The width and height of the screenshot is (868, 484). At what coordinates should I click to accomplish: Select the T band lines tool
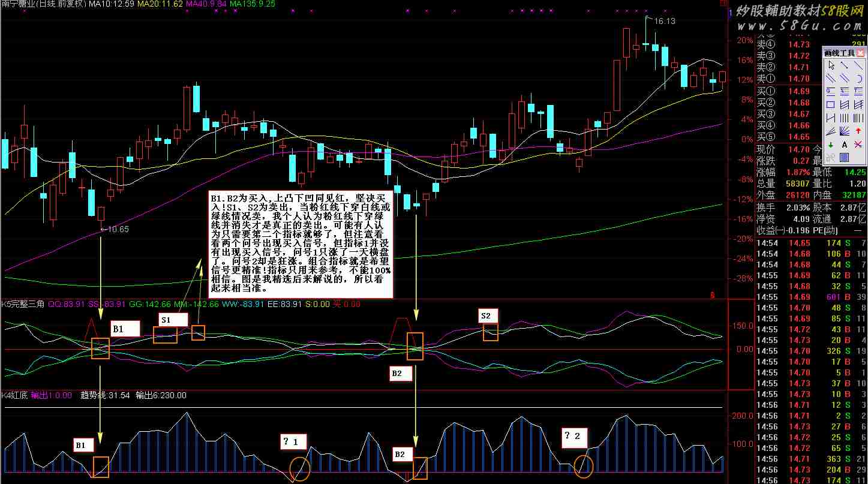coord(858,91)
